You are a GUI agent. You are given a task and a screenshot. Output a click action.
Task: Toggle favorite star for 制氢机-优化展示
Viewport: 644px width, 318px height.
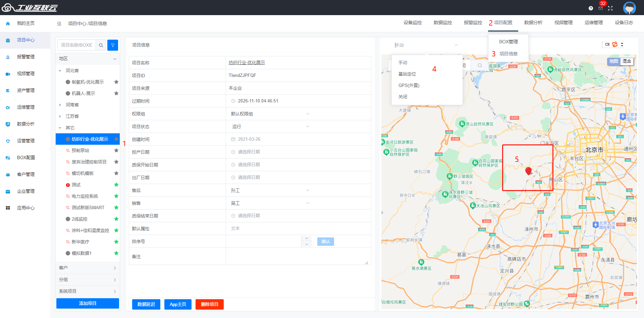(116, 82)
